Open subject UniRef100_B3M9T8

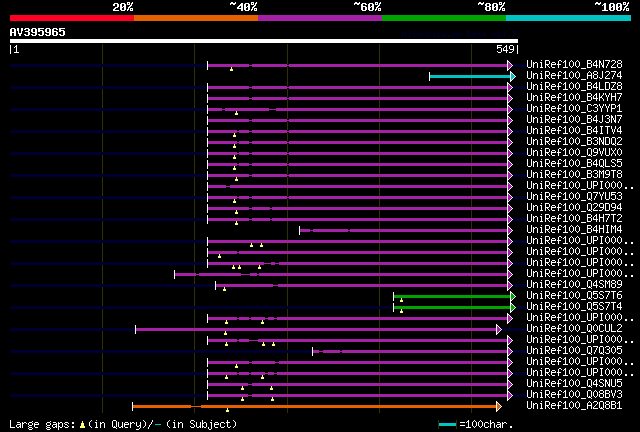[x=574, y=175]
